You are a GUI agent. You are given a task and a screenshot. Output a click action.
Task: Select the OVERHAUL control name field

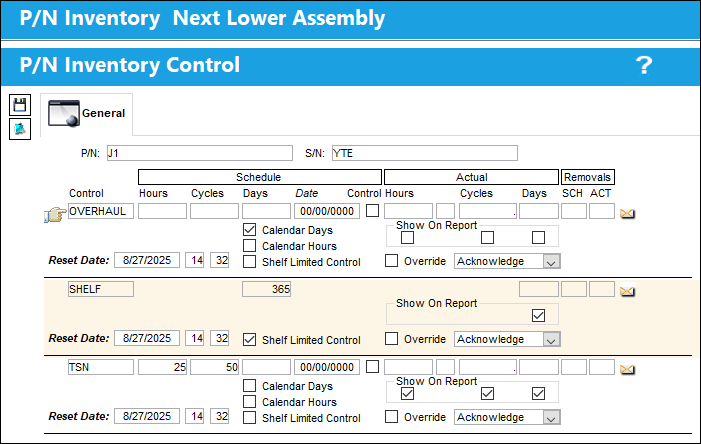[x=101, y=211]
